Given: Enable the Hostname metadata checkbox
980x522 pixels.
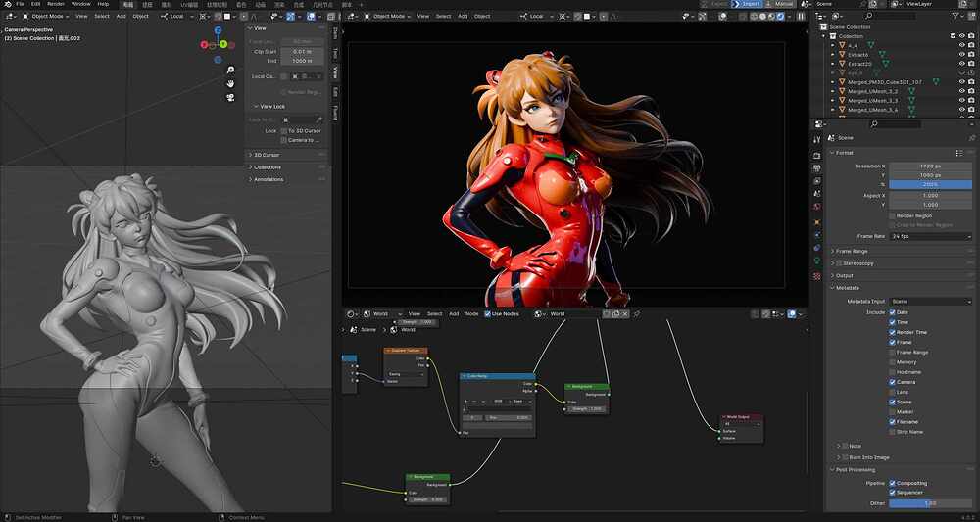Looking at the screenshot, I should tap(893, 372).
